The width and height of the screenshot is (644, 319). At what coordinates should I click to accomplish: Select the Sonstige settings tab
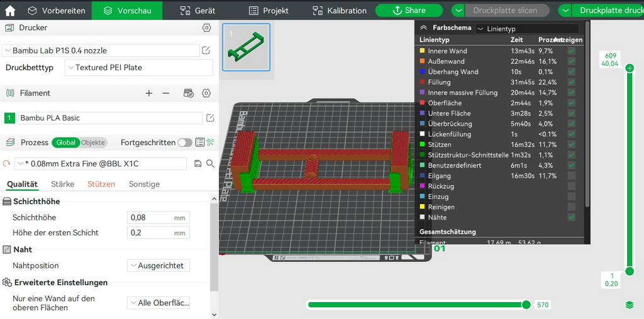pyautogui.click(x=144, y=184)
